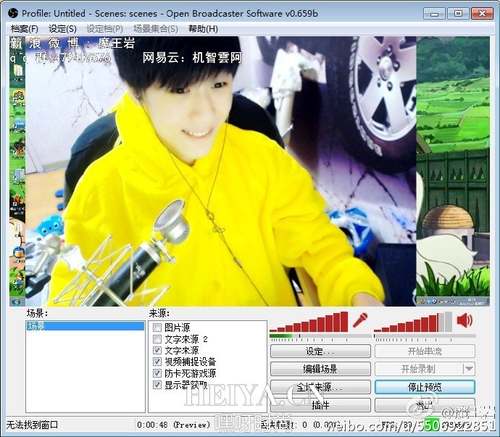The width and height of the screenshot is (500, 437).
Task: Click the OBS logo in title bar
Action: click(x=13, y=14)
